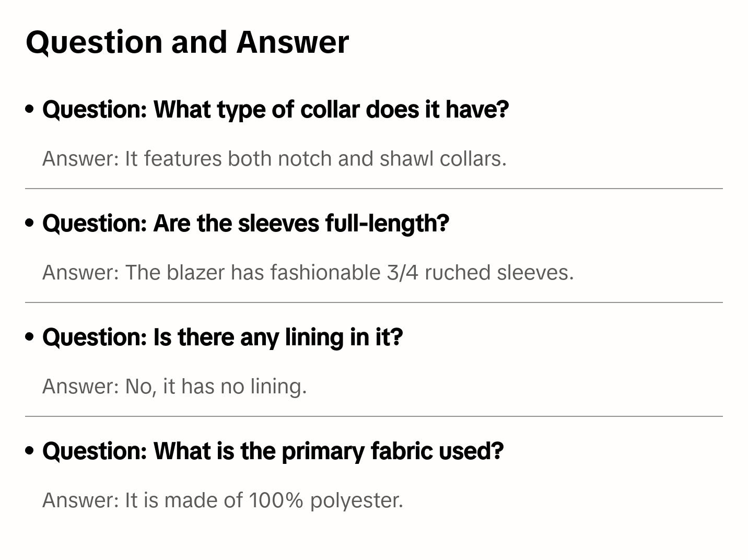
Task: Select the primary fabric question
Action: 273,451
